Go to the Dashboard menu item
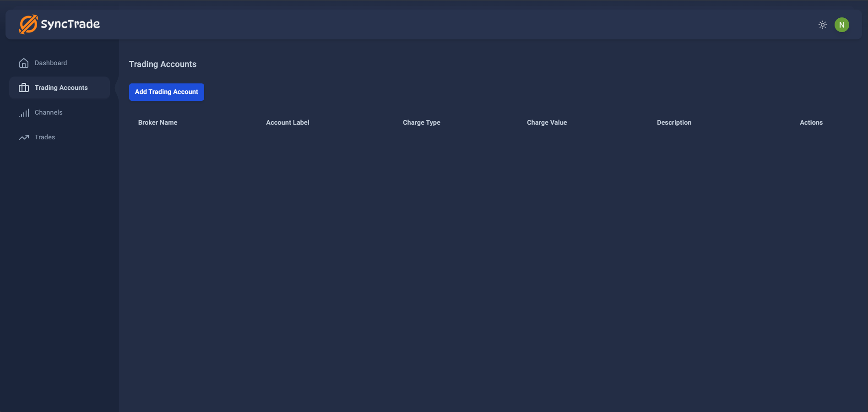This screenshot has height=412, width=868. coord(51,63)
